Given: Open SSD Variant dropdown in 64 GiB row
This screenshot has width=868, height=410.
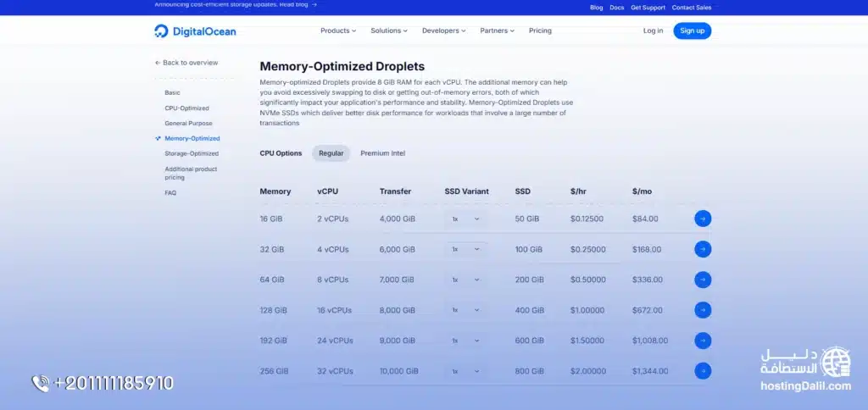Looking at the screenshot, I should (465, 280).
